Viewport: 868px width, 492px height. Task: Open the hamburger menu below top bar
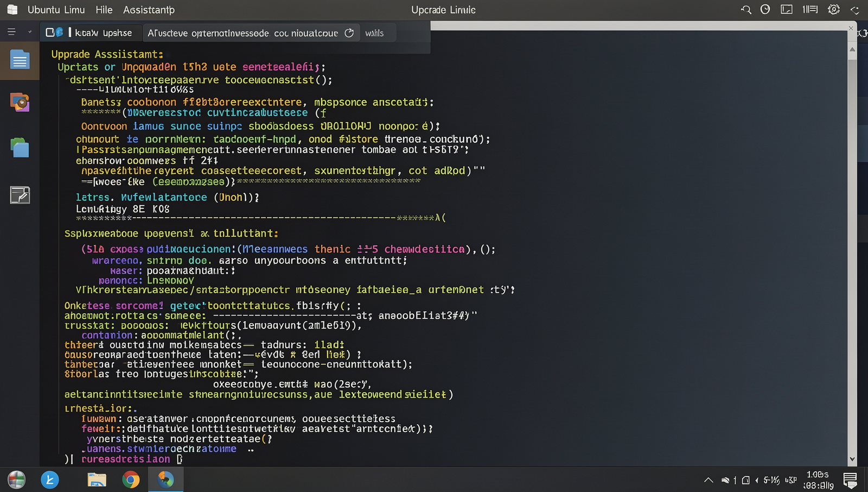[11, 32]
